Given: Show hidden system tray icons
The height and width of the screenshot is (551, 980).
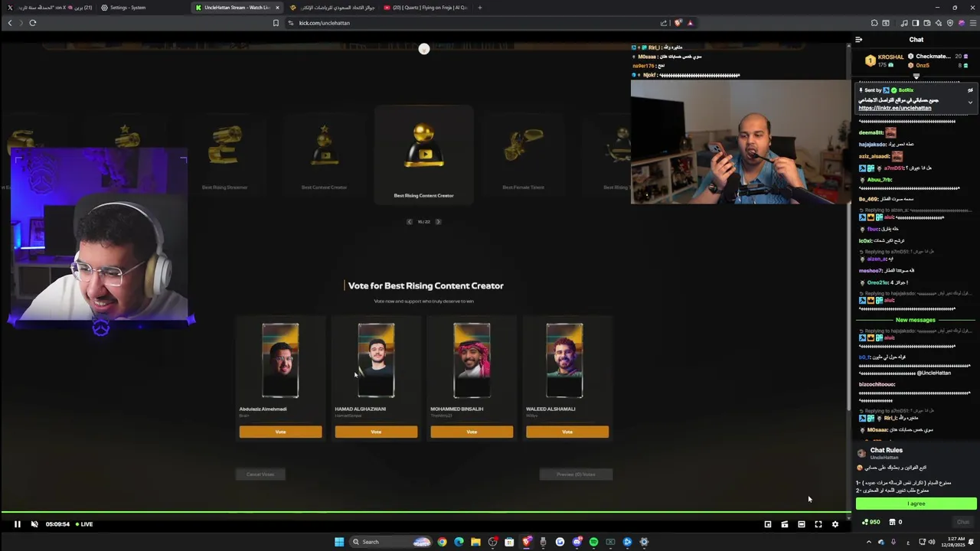Looking at the screenshot, I should point(868,542).
